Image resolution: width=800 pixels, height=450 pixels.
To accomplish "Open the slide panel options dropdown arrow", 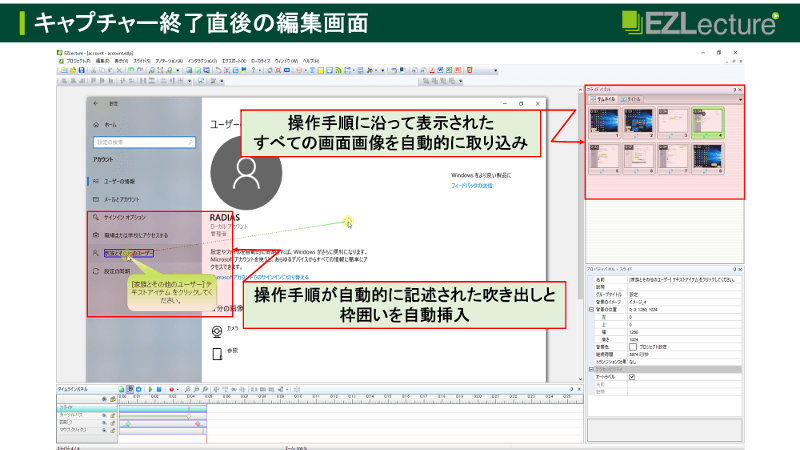I will tap(740, 100).
